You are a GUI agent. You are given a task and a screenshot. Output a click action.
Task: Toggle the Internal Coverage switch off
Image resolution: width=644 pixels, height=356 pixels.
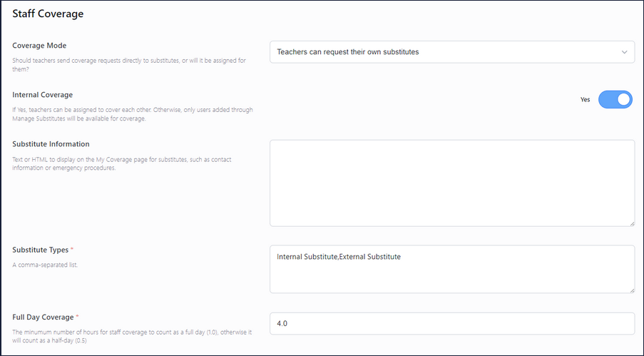[x=615, y=100]
